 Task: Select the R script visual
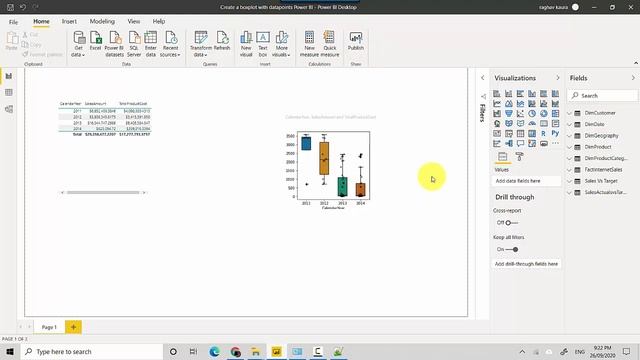point(544,133)
